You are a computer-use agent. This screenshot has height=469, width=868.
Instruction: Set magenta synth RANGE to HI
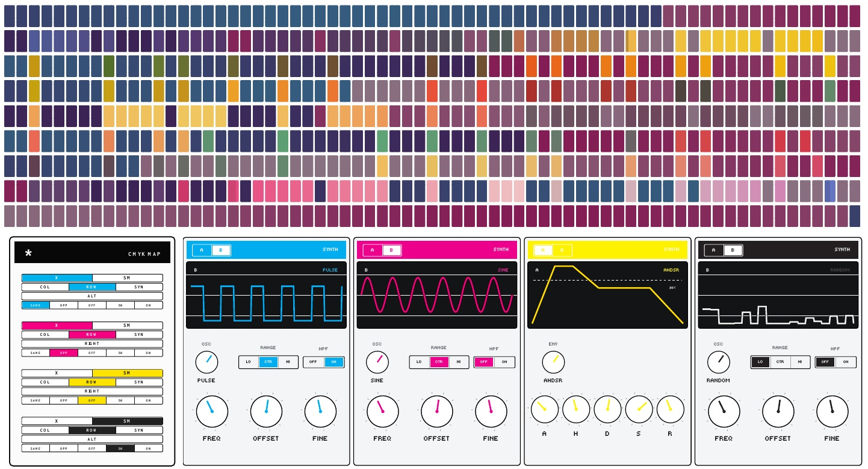(459, 362)
